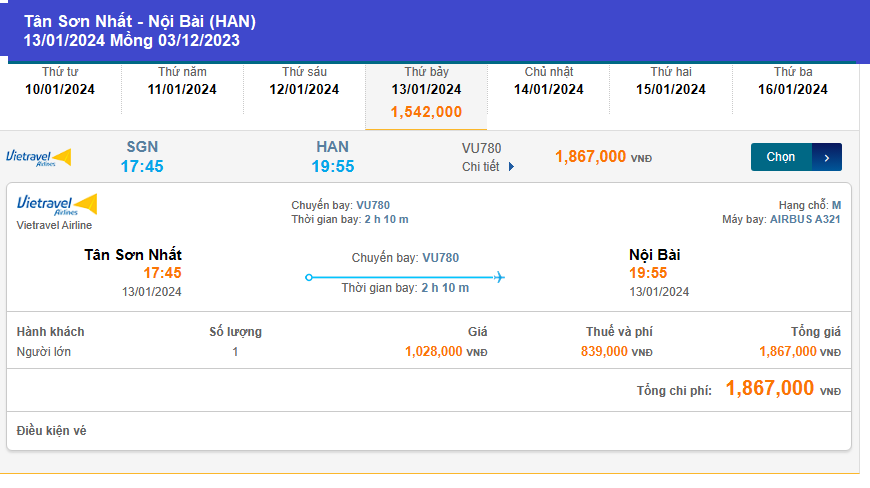This screenshot has height=488, width=870.
Task: Pick the Thứ hai 15/01/2024 date tab
Action: click(671, 81)
